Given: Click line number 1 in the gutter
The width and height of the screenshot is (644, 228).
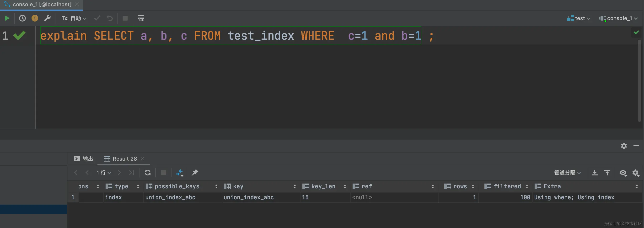Looking at the screenshot, I should coord(5,36).
